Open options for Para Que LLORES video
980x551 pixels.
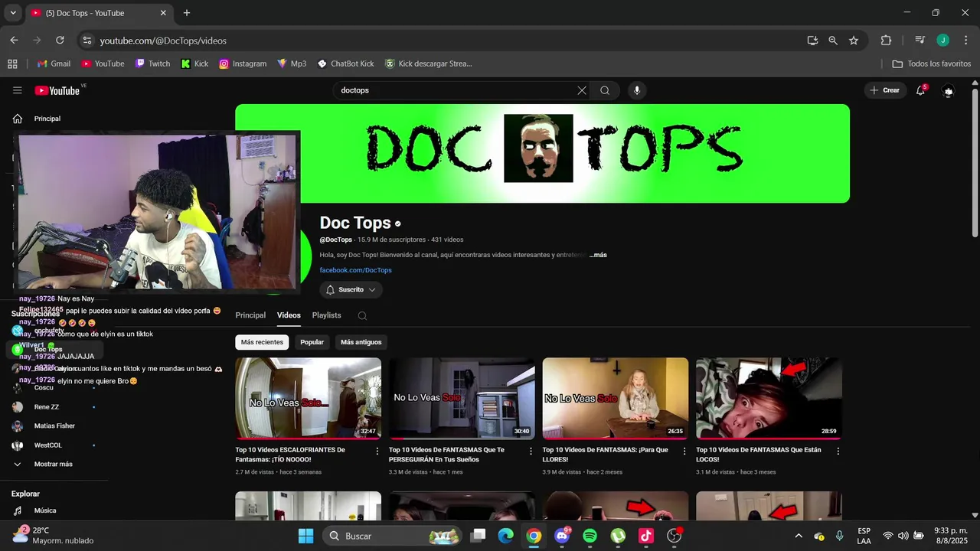[684, 452]
